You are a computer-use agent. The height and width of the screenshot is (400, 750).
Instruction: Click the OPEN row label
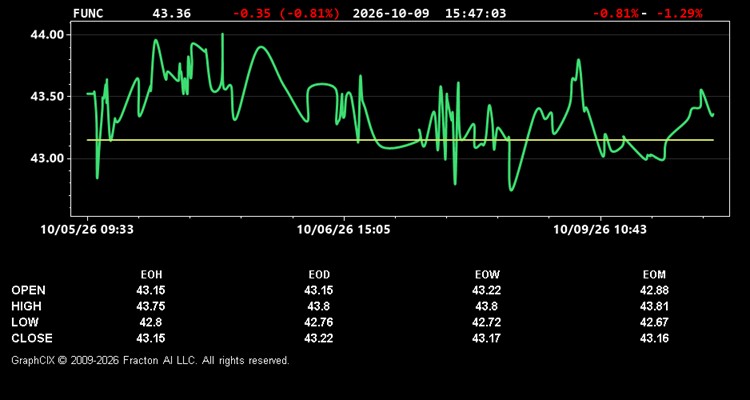click(28, 290)
